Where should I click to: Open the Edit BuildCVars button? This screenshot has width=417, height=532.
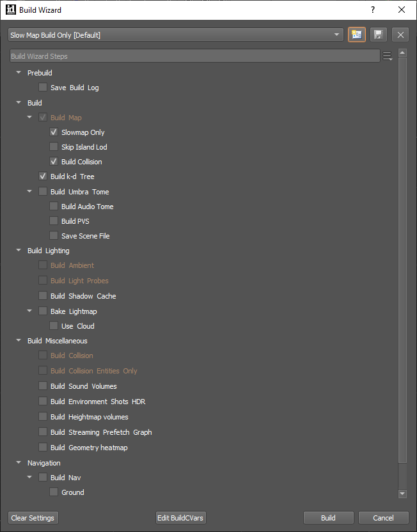point(180,518)
